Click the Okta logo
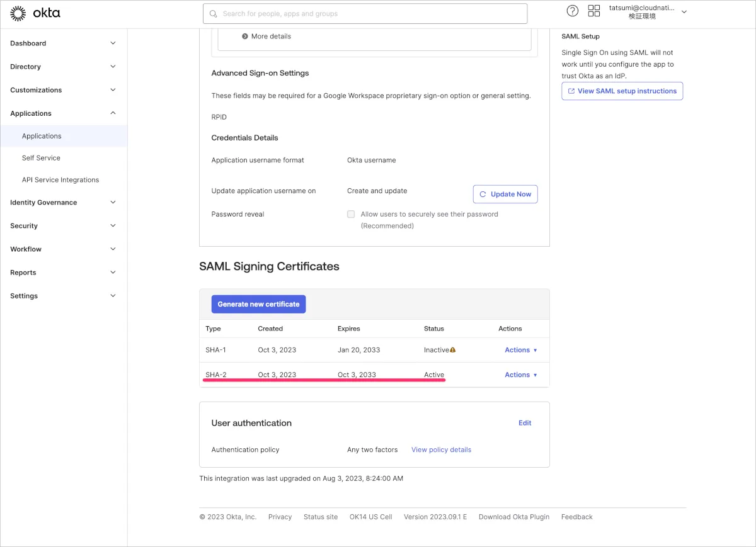Image resolution: width=756 pixels, height=547 pixels. (x=35, y=13)
